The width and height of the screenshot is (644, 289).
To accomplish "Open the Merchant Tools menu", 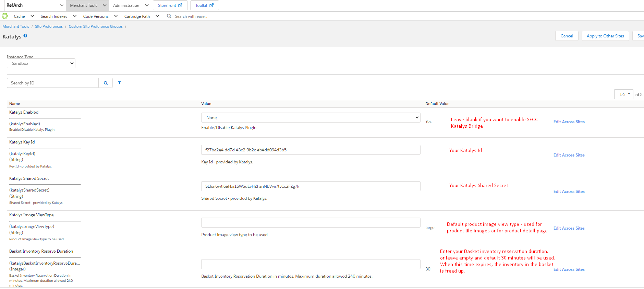I will point(87,5).
